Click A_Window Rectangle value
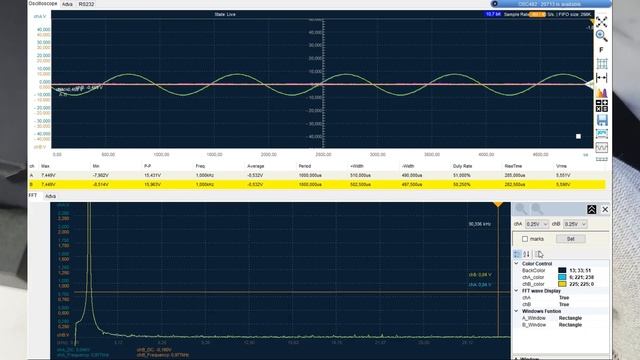 [x=570, y=318]
